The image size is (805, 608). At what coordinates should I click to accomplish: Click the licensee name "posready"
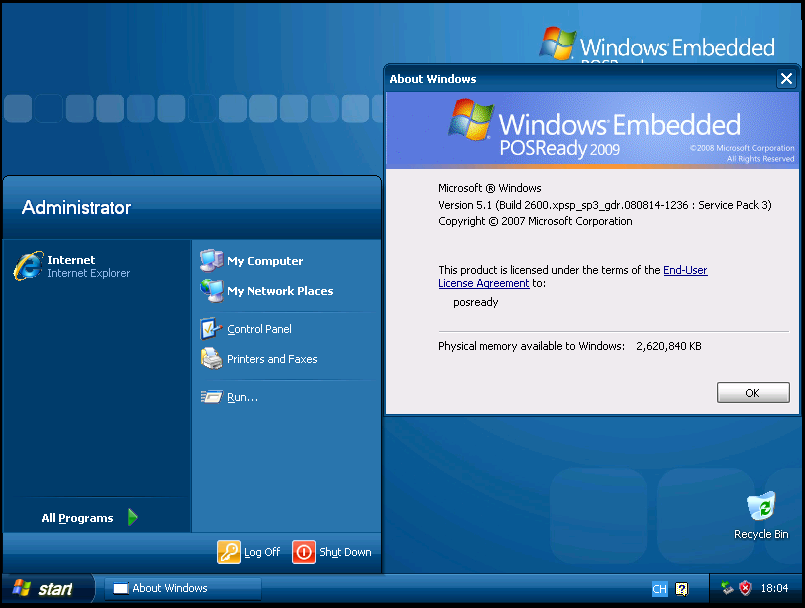(x=475, y=302)
